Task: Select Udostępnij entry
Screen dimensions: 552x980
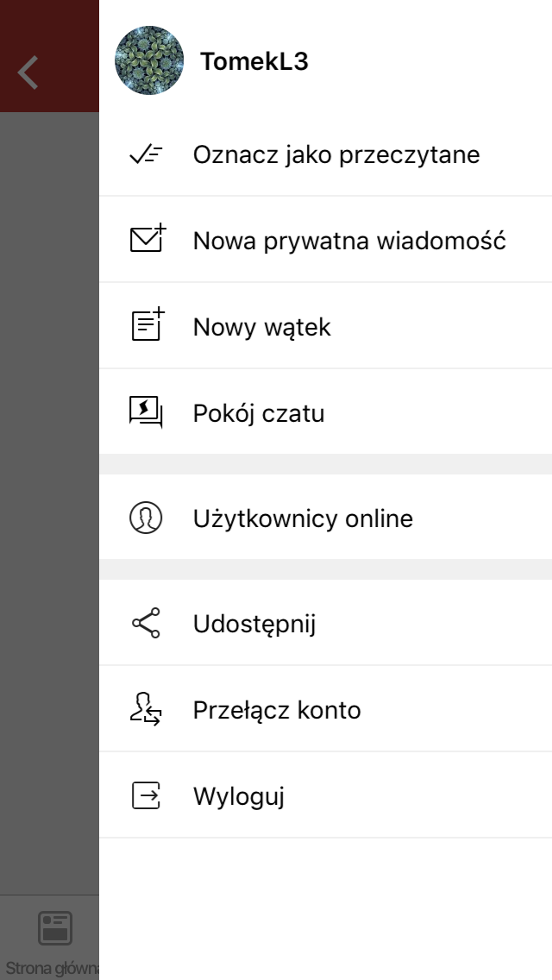Action: pyautogui.click(x=254, y=625)
